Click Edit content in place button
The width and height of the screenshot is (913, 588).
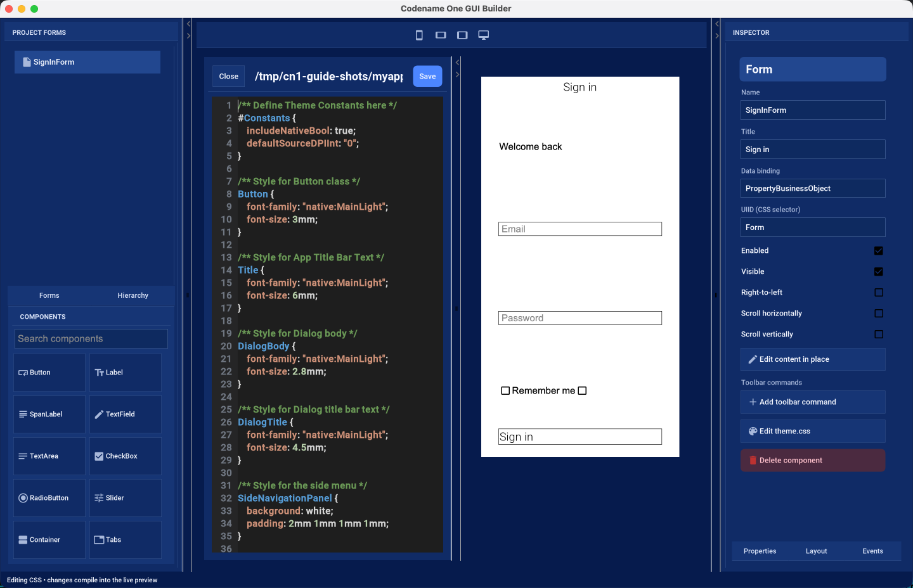(x=813, y=359)
